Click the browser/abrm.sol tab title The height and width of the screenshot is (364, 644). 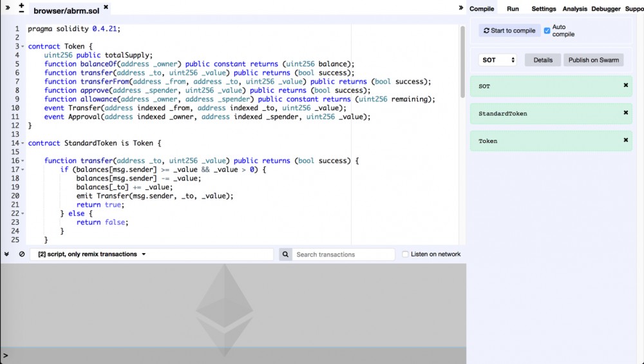pyautogui.click(x=66, y=11)
